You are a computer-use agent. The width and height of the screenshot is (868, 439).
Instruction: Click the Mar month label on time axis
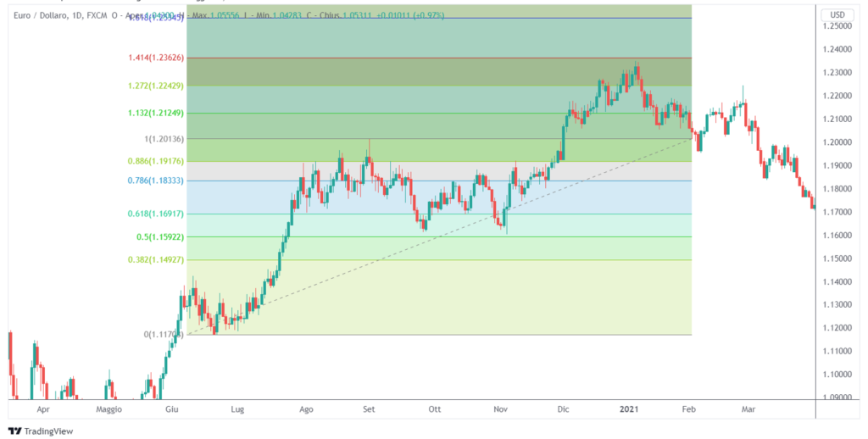click(749, 409)
